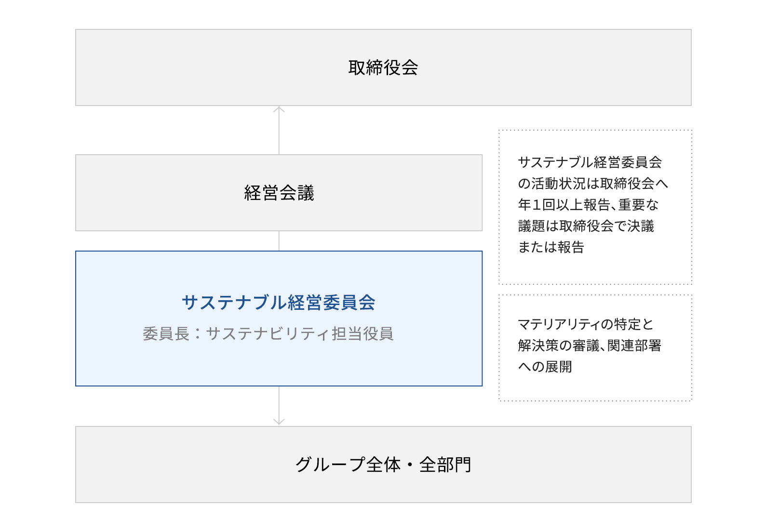Click the text への展開
Viewport: 766px width, 532px height.
(x=545, y=367)
